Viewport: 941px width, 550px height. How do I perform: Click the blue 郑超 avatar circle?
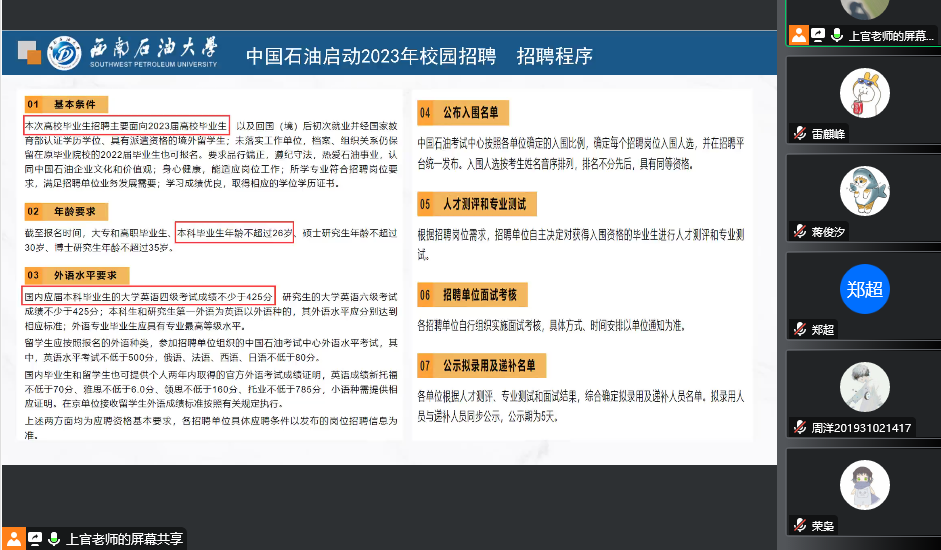pos(864,288)
